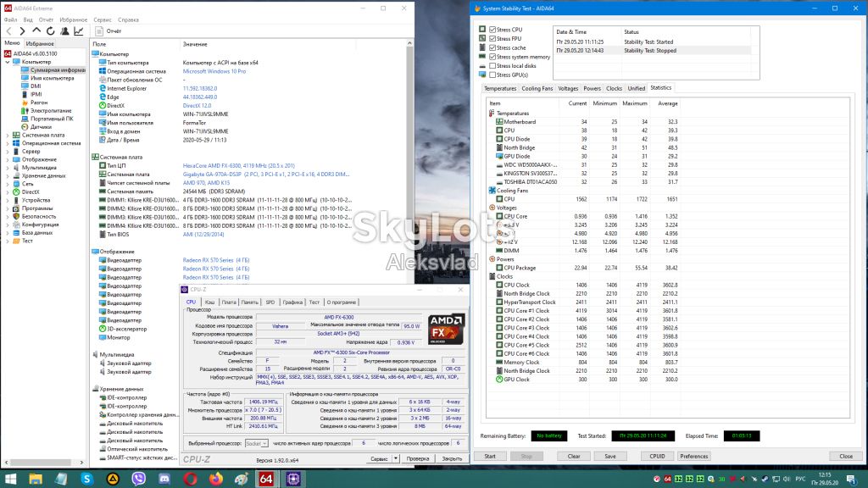The image size is (868, 488).
Task: Collapse the Компьютер node in the menu tree
Action: tap(8, 62)
